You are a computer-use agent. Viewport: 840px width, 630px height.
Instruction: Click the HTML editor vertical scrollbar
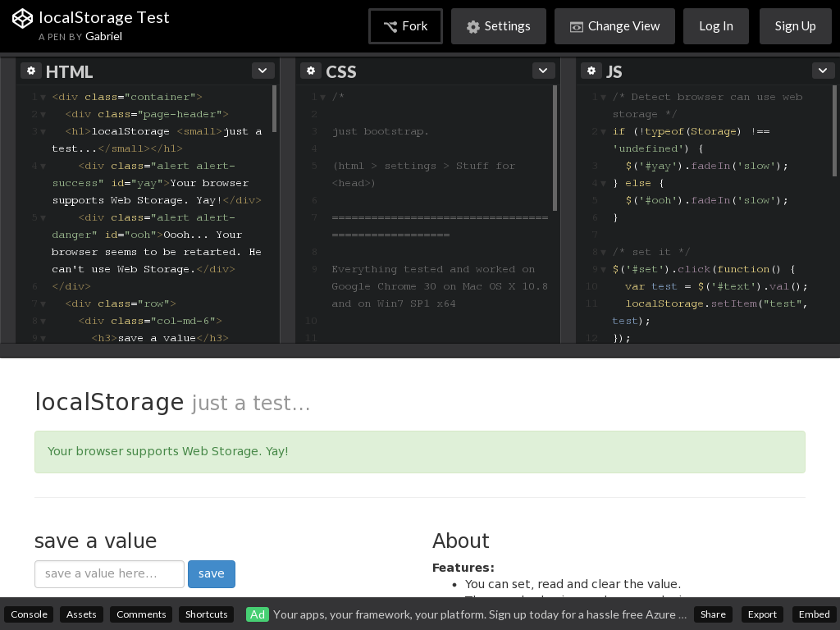tap(275, 109)
